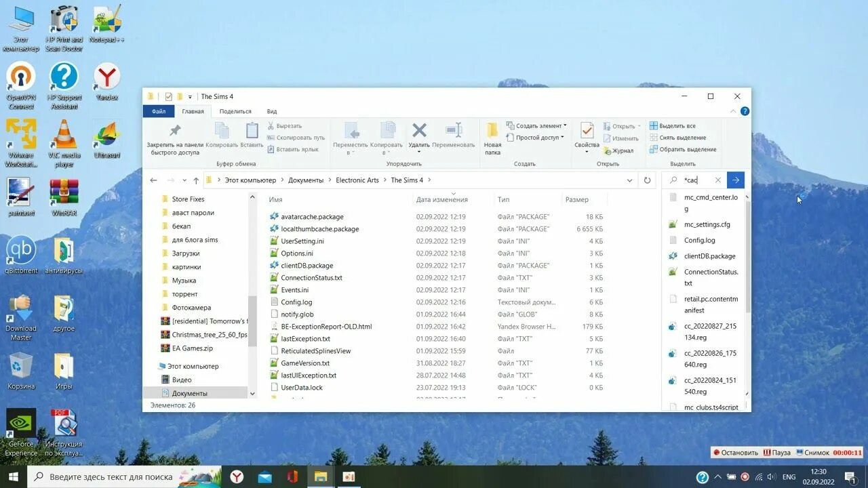Open VLC media player desktop icon
Screen dimensions: 868x488
(64, 144)
